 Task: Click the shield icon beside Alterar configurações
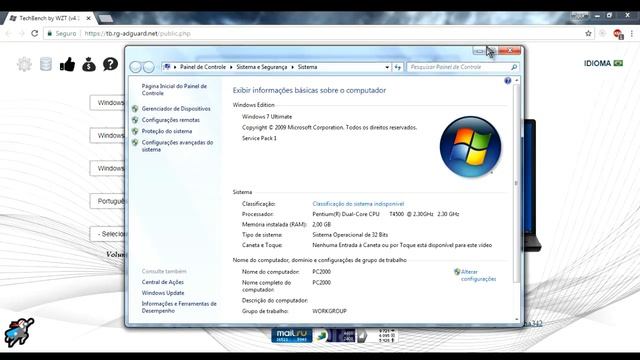[x=457, y=272]
